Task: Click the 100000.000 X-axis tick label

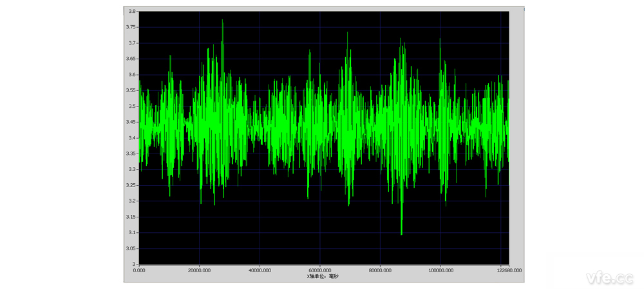Action: 440,270
